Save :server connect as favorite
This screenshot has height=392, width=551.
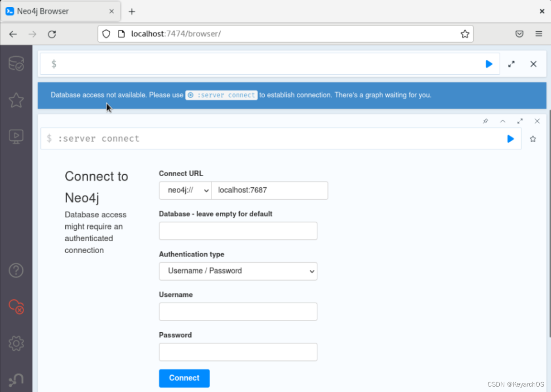coord(533,139)
